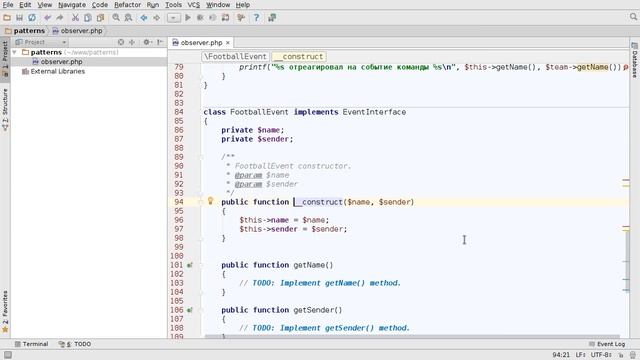Click the 94:21 cursor position in status bar
640x360 pixels.
561,355
